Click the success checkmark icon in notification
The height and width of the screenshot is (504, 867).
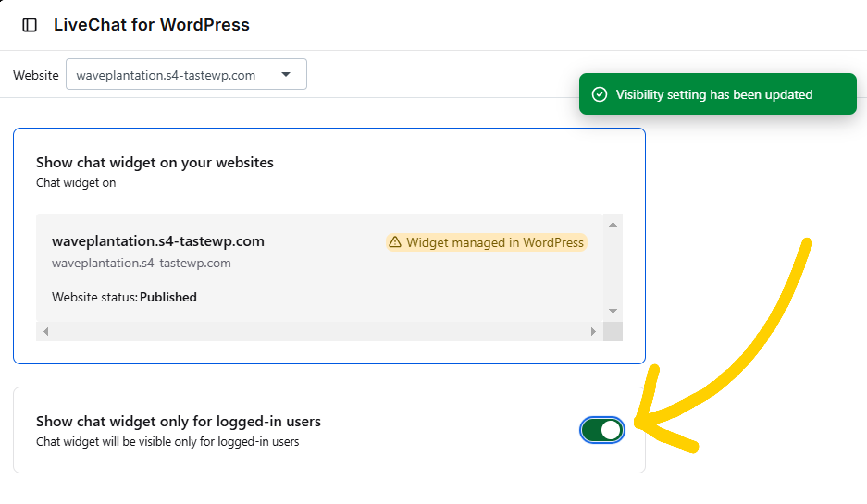tap(600, 94)
